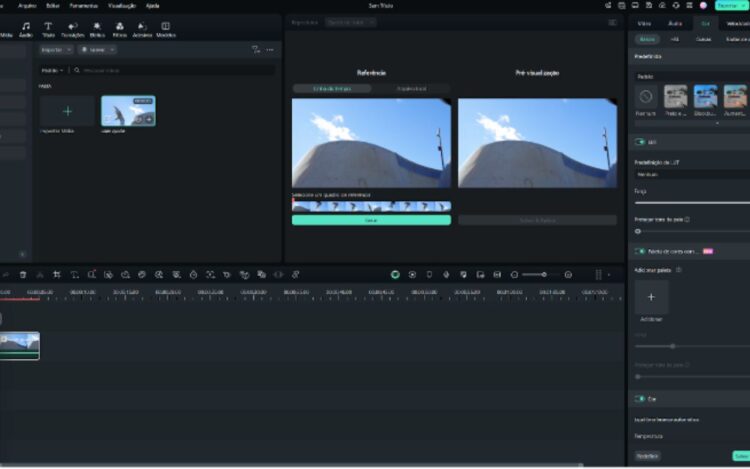Apply the Blockbu... color preset

tap(705, 100)
